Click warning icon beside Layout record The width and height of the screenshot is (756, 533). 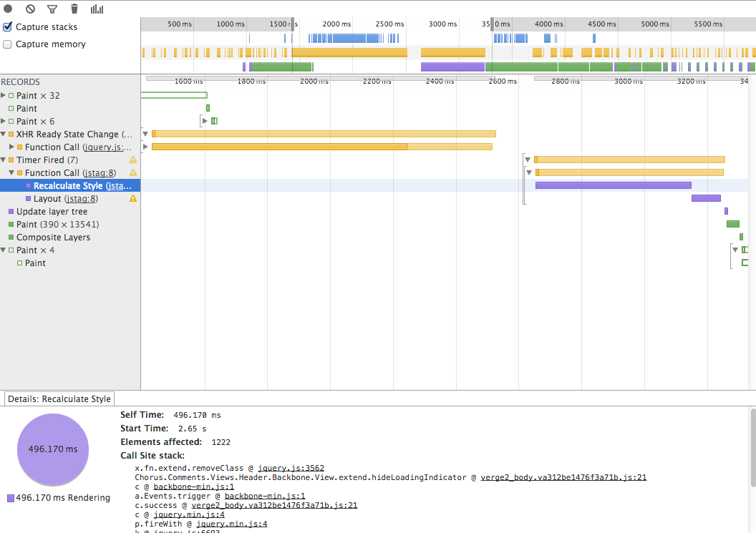(132, 199)
